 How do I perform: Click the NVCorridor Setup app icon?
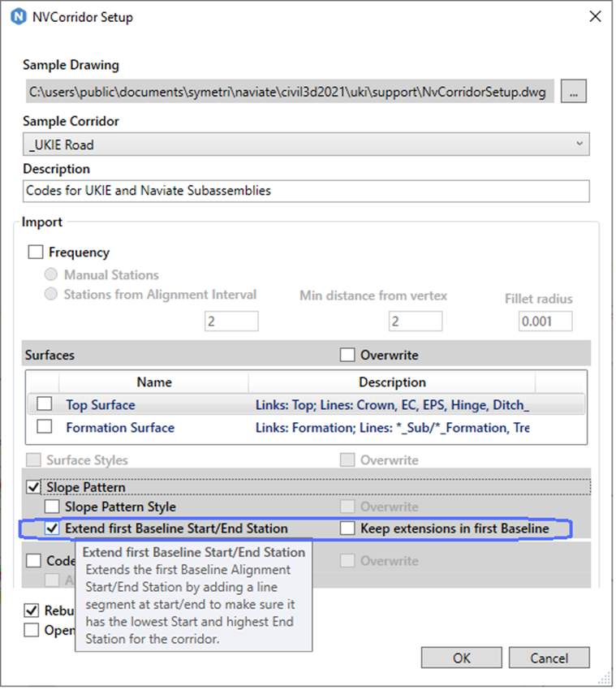(x=19, y=17)
